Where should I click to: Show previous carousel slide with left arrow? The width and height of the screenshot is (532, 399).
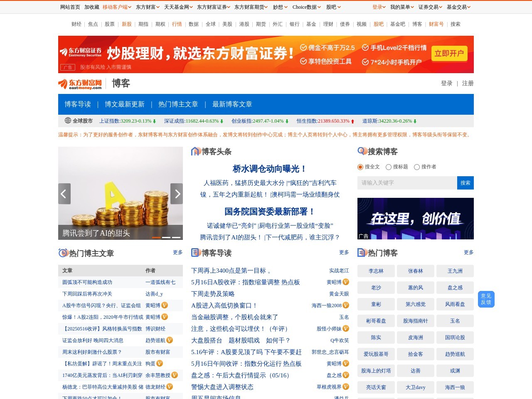(64, 194)
